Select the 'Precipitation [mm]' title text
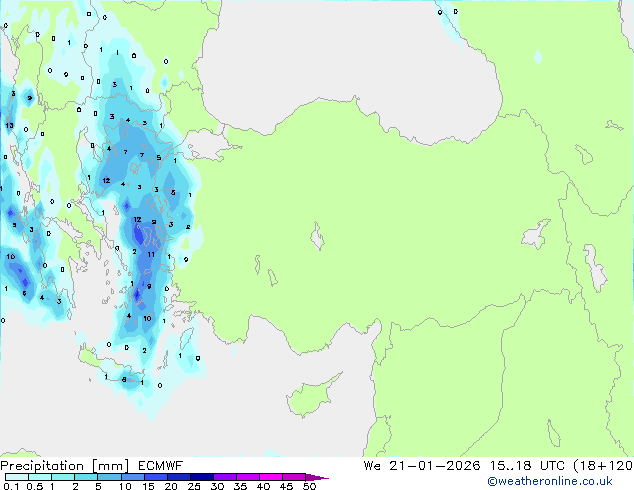Screen dimensions: 634x490 65,466
